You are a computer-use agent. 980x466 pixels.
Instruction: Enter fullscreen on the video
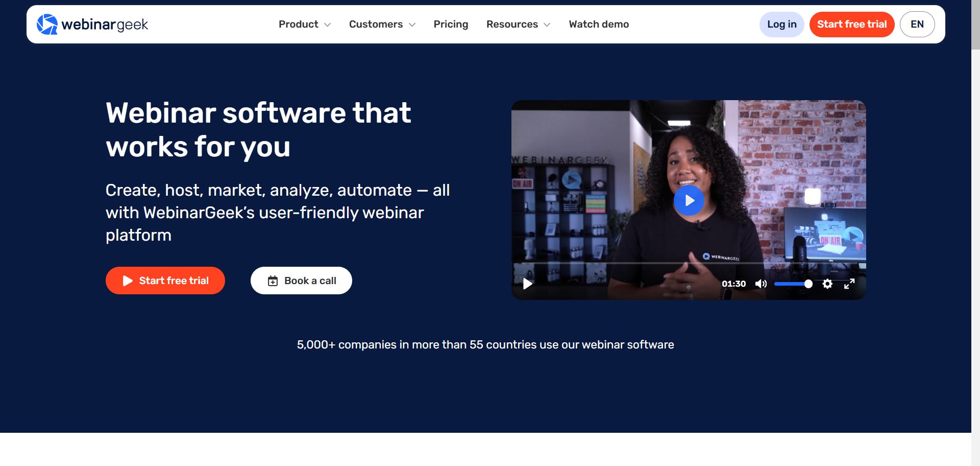[849, 284]
